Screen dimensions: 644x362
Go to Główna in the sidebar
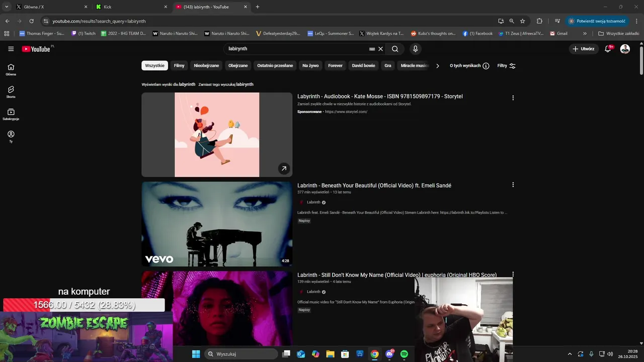point(11,69)
